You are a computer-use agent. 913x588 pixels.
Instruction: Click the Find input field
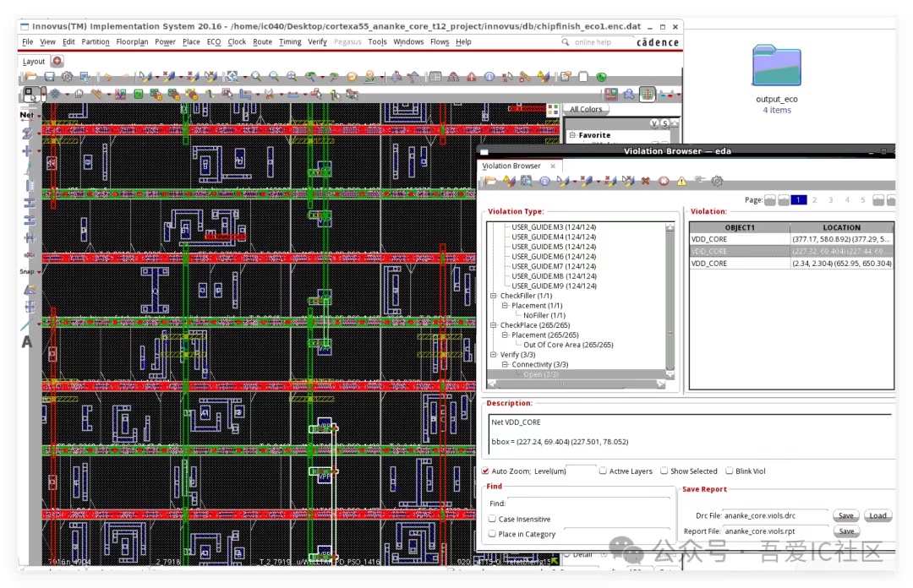tap(588, 503)
